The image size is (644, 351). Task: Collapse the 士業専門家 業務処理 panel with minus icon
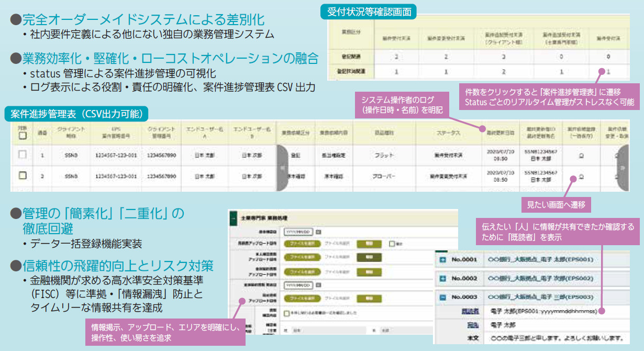232,217
